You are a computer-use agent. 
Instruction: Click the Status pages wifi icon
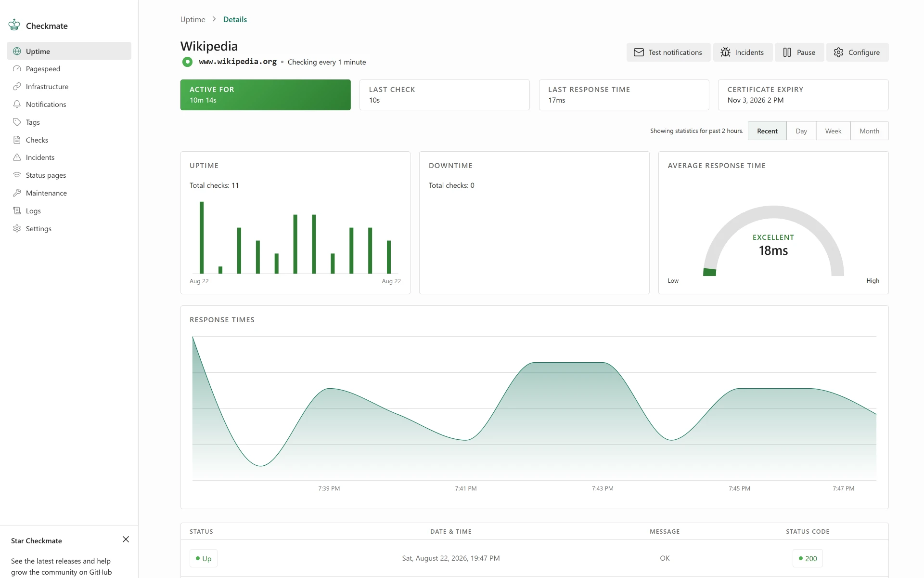(x=17, y=175)
